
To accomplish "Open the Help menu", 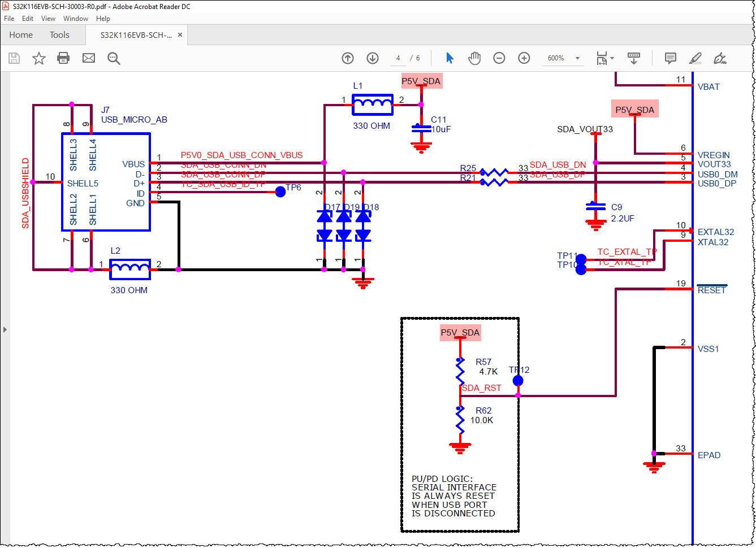I will 103,19.
